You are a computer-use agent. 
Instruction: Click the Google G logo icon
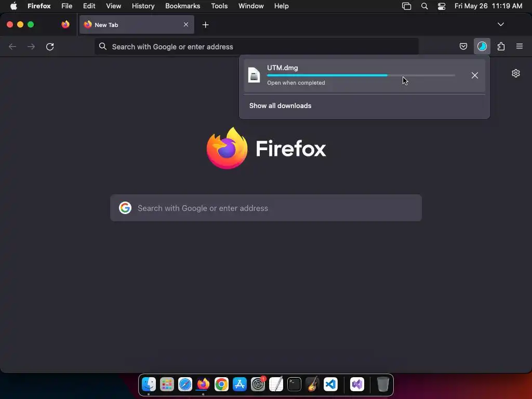tap(125, 208)
